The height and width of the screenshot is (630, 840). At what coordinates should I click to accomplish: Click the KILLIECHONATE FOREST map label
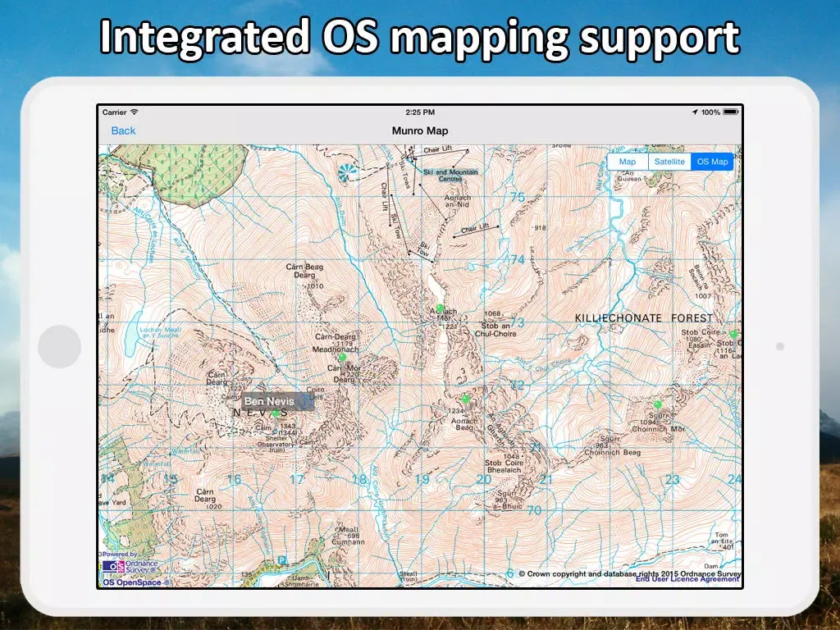pos(644,318)
